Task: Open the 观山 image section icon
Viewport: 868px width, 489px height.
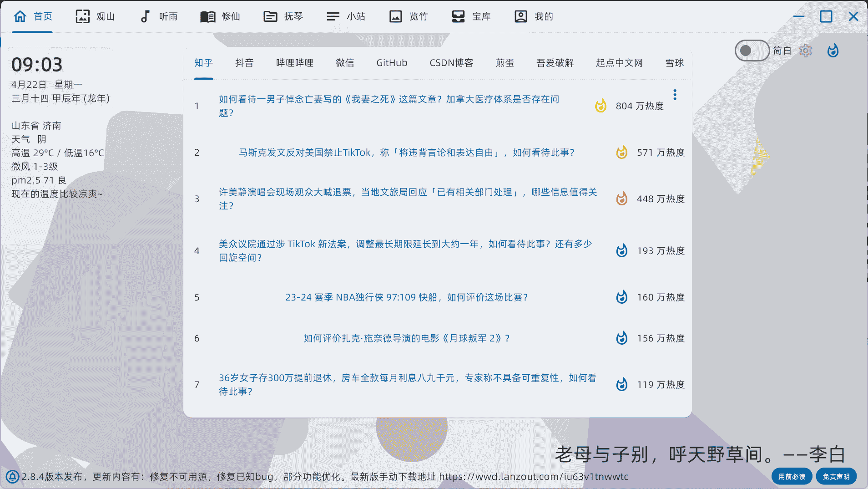Action: [82, 16]
